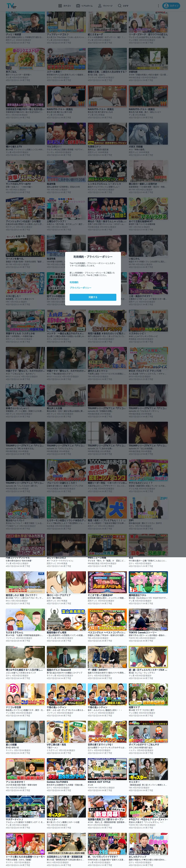Screen dimensions: 186x868
Task: Open 孤独のグルメ Season8 thumbnail
Action: (x=66, y=657)
